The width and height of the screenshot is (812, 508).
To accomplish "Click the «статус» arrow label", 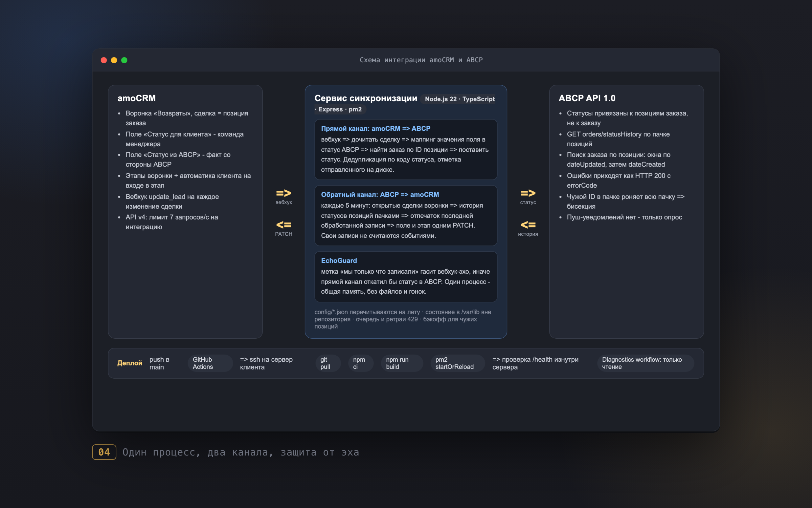I will (x=528, y=202).
